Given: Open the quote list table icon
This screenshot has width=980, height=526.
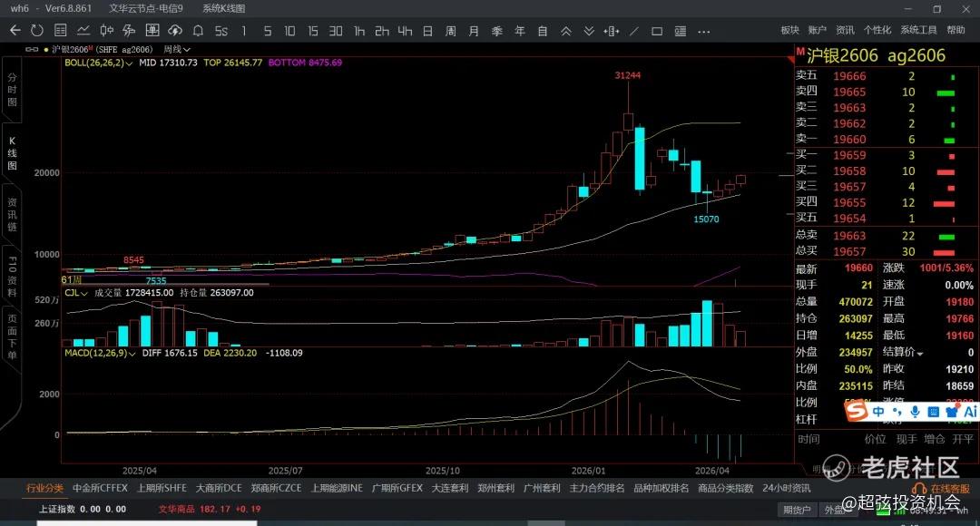Looking at the screenshot, I should (61, 31).
